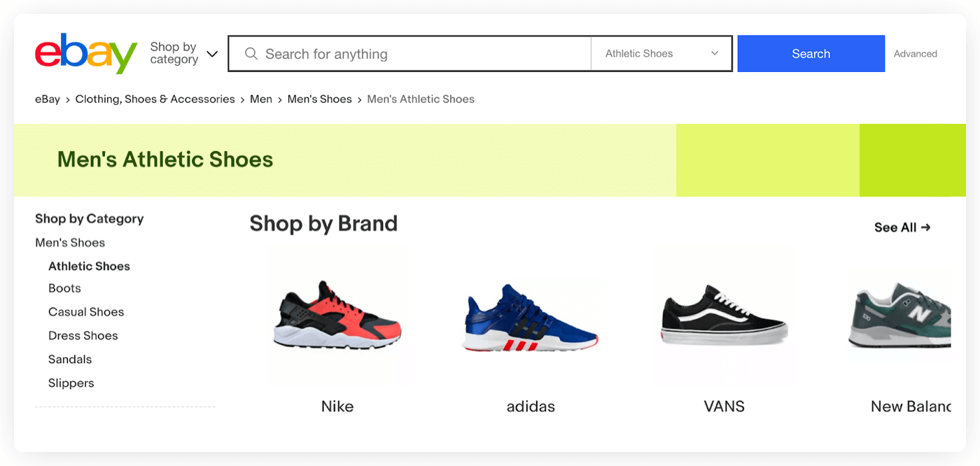Click the Search button
This screenshot has height=466, width=980.
point(811,53)
